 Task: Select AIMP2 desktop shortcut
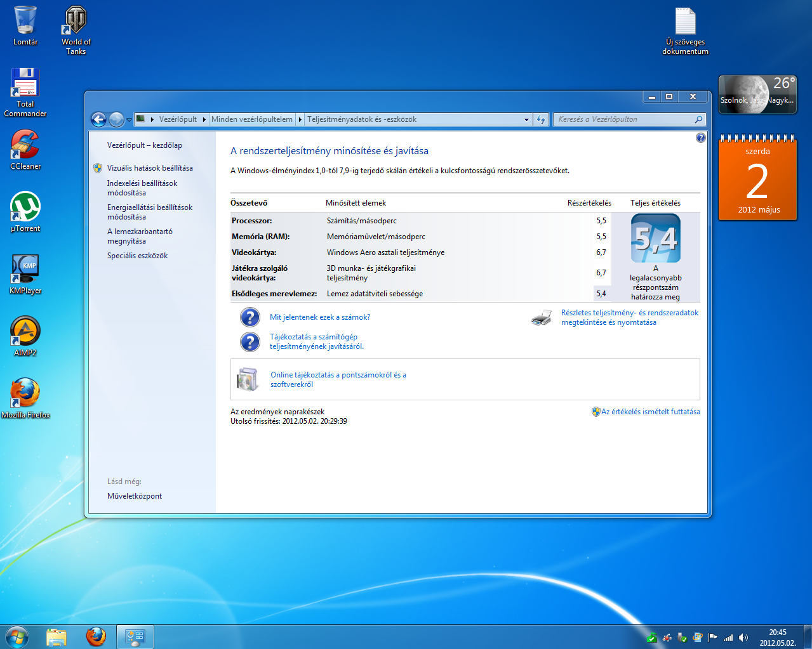(x=25, y=336)
